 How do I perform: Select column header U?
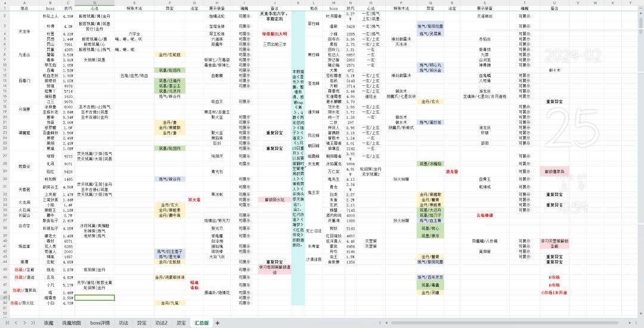pos(554,3)
